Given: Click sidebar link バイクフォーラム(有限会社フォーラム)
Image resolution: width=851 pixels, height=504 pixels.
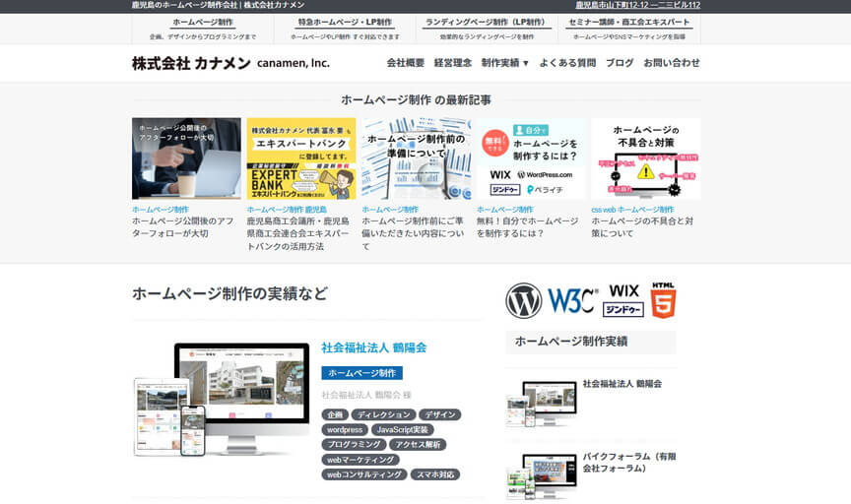Looking at the screenshot, I should tap(629, 463).
